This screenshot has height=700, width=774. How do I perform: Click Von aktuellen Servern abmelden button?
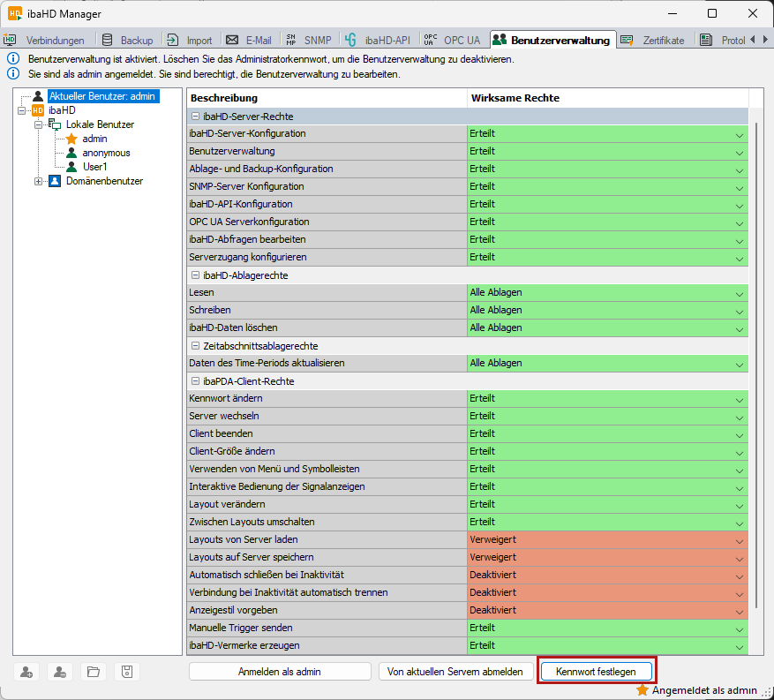(457, 672)
